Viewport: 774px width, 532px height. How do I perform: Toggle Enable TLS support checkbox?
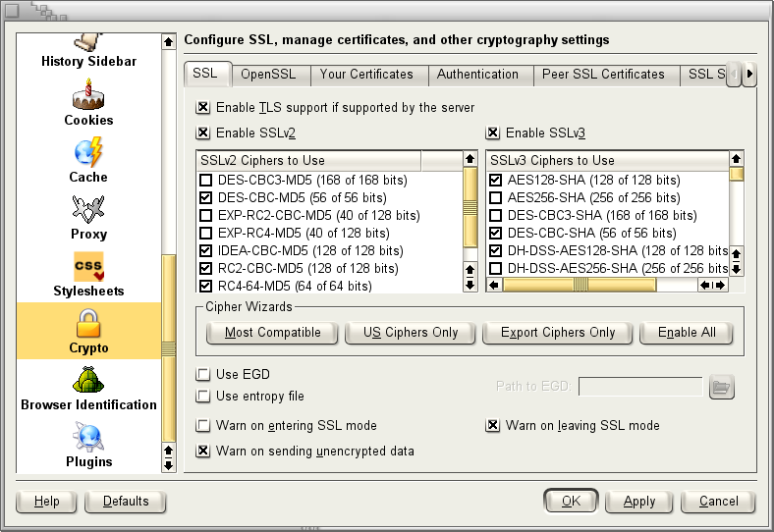click(202, 107)
